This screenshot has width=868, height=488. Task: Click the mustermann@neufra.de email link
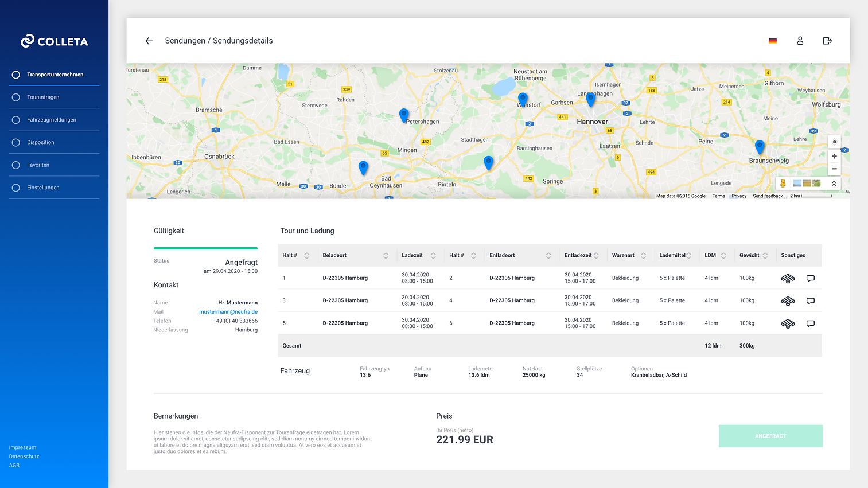(x=228, y=312)
